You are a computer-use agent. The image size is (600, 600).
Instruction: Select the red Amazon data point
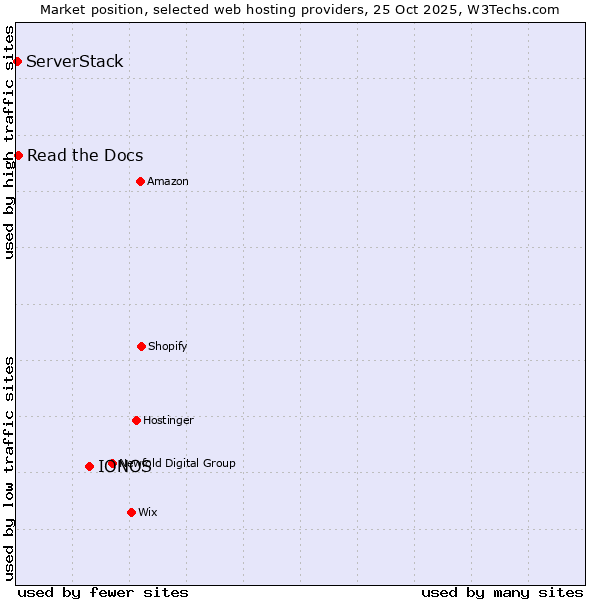click(x=140, y=181)
